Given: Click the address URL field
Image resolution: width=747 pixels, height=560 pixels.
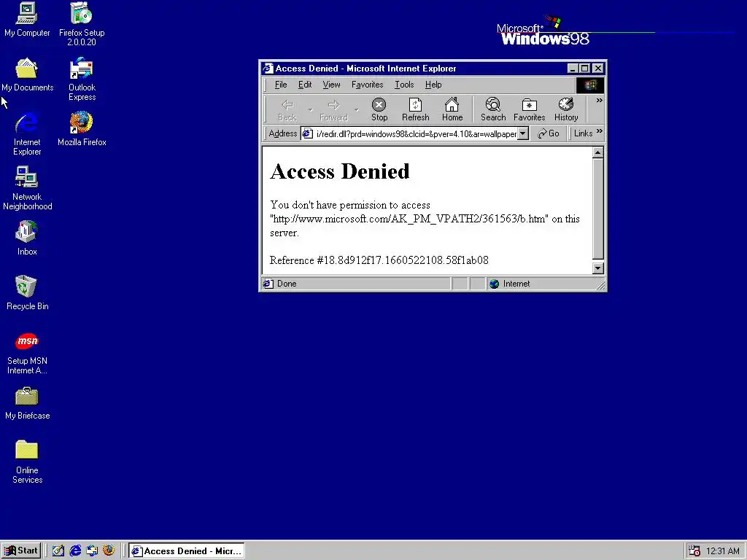Looking at the screenshot, I should [x=416, y=134].
